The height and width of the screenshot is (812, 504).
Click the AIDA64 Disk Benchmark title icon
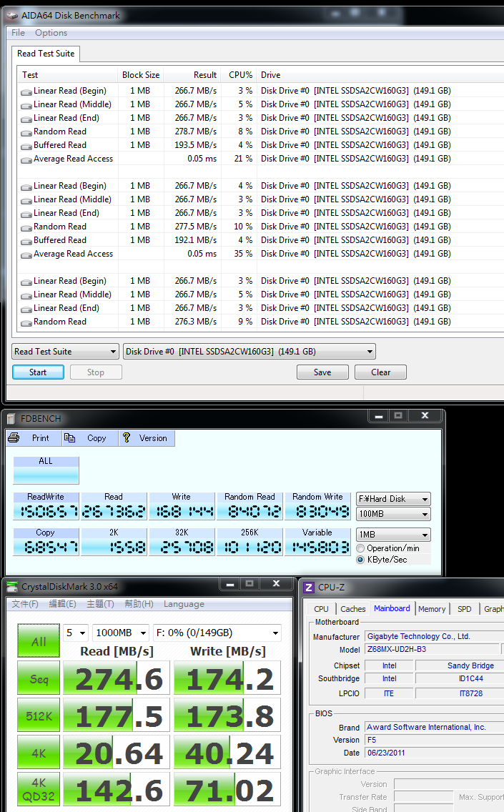pos(12,16)
